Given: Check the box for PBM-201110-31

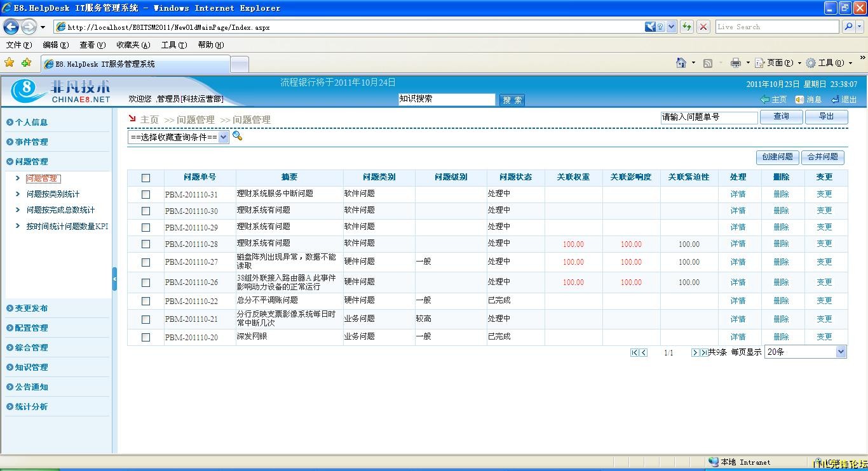Looking at the screenshot, I should click(x=146, y=194).
